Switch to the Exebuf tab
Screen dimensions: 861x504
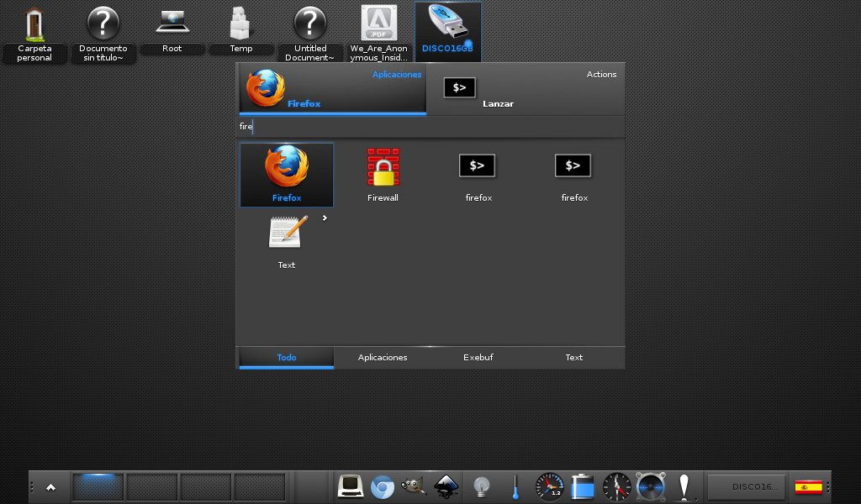tap(478, 357)
